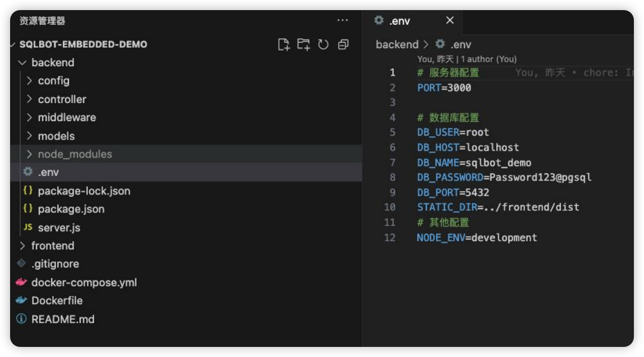Expand the controller folder
Screen dimensions: 644x357
coord(62,99)
